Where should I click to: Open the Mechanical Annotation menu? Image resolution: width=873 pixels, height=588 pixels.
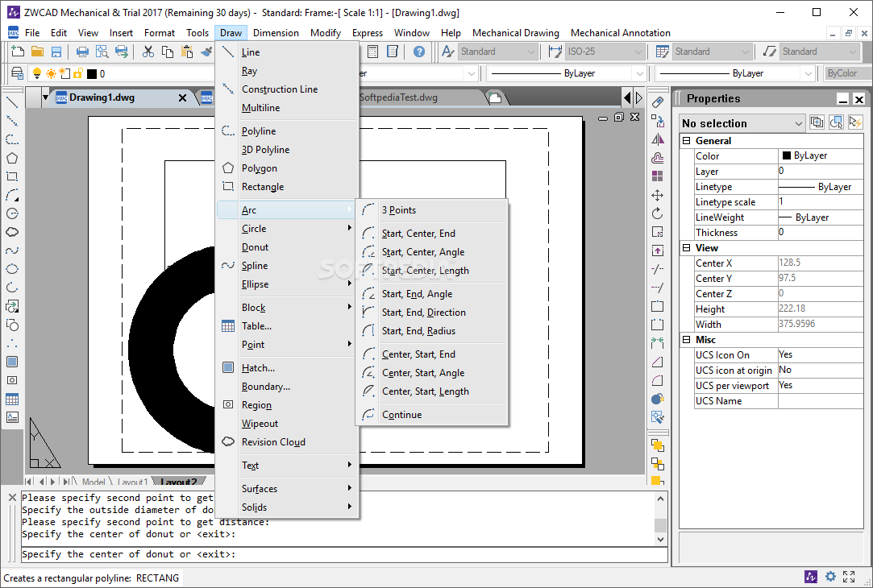620,33
